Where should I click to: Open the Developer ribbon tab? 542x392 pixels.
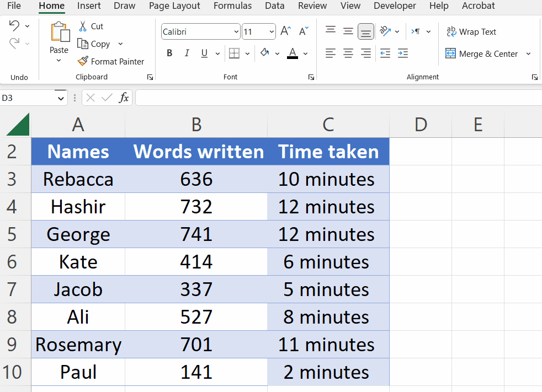(x=395, y=6)
